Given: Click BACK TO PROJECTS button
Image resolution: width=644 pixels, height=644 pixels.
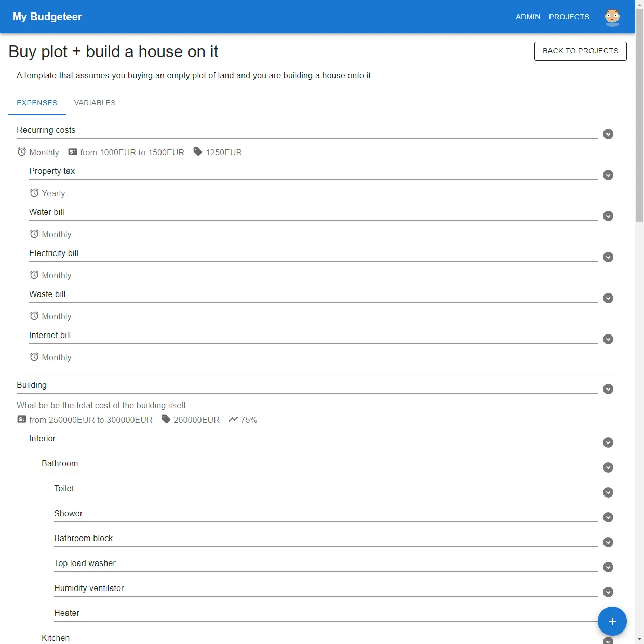Looking at the screenshot, I should [580, 51].
